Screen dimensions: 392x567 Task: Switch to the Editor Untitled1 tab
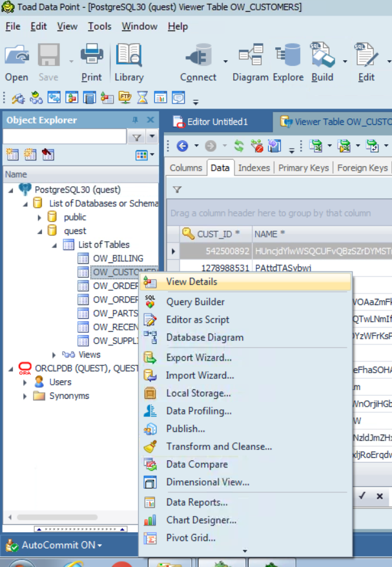click(217, 122)
